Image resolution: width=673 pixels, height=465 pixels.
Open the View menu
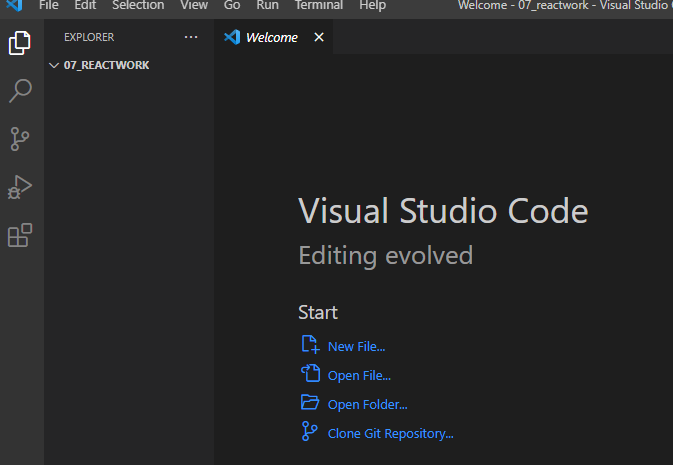click(x=194, y=5)
